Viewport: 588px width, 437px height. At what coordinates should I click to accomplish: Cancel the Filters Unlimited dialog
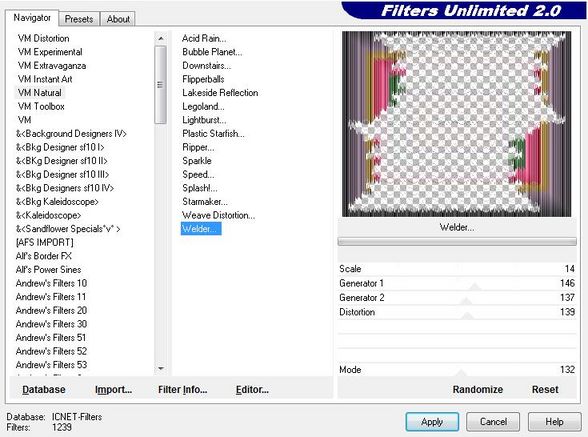coord(493,422)
